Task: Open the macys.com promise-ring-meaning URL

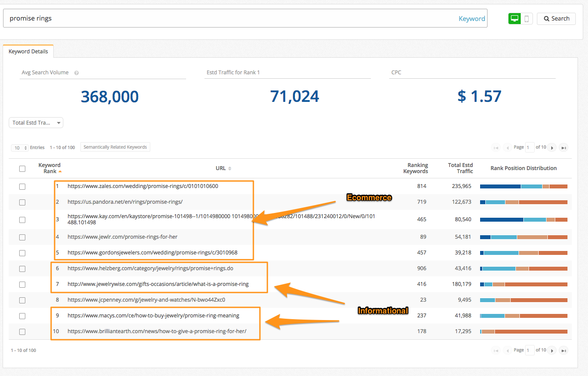Action: (x=153, y=316)
